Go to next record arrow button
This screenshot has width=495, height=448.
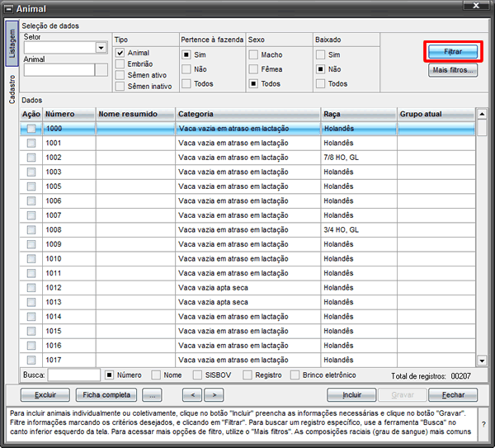214,394
